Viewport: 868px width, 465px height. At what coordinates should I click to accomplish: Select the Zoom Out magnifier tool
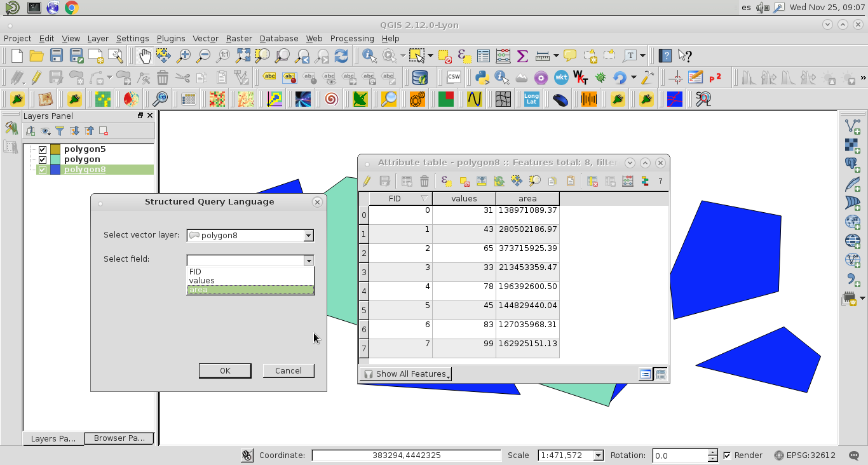click(203, 56)
